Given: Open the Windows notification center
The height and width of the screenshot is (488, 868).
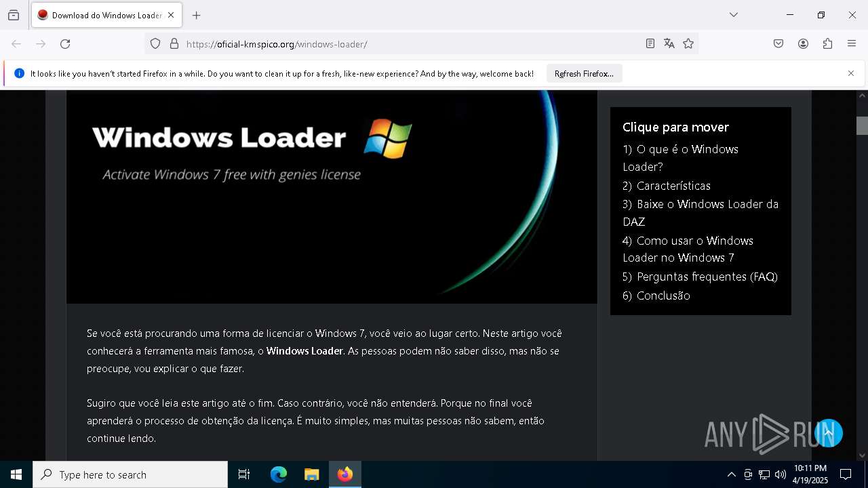Looking at the screenshot, I should point(846,474).
